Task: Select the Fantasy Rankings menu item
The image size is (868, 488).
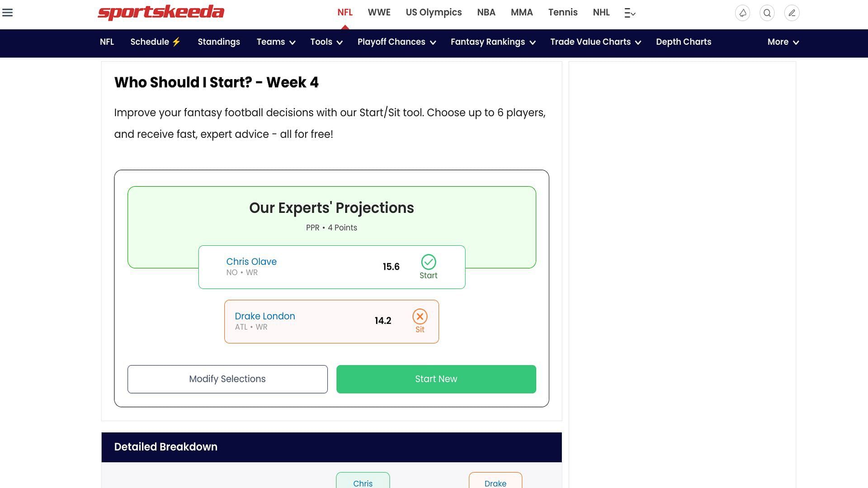Action: tap(494, 42)
